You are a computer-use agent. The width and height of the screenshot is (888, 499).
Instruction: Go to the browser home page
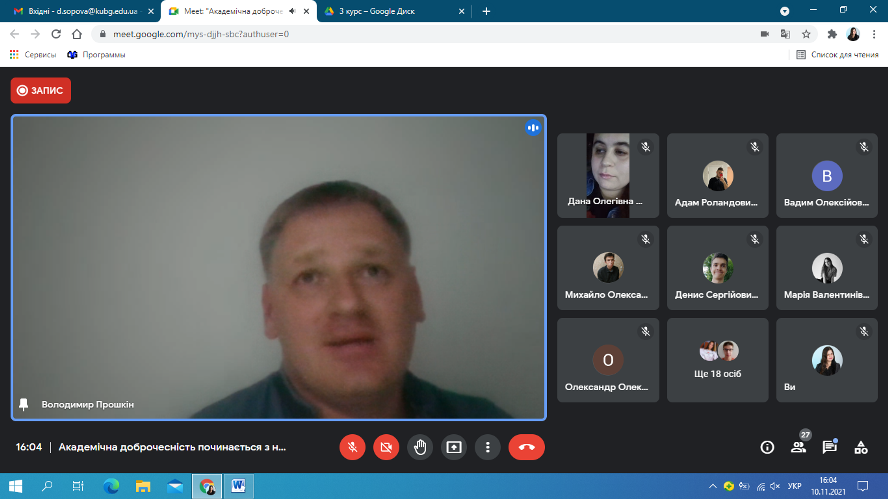[x=77, y=34]
